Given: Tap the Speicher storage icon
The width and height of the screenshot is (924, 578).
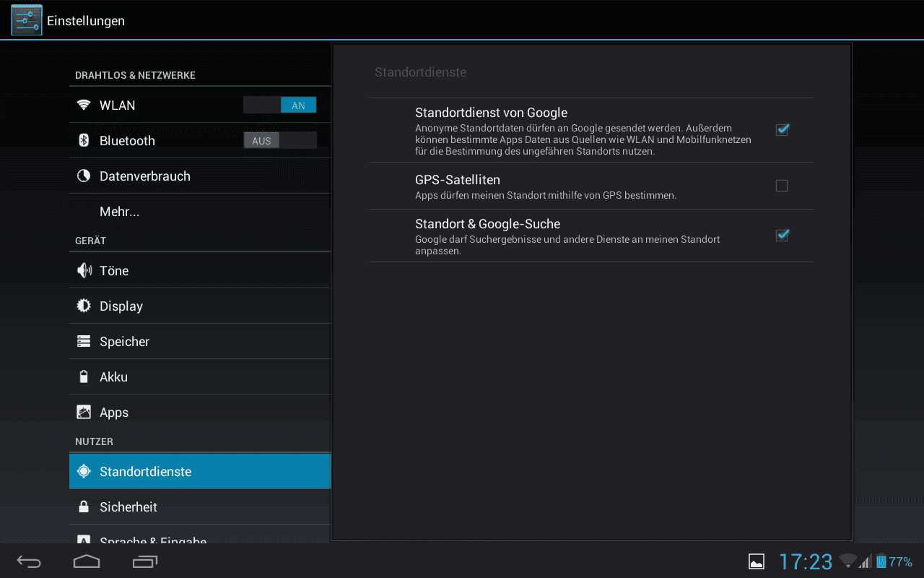Looking at the screenshot, I should pyautogui.click(x=84, y=341).
